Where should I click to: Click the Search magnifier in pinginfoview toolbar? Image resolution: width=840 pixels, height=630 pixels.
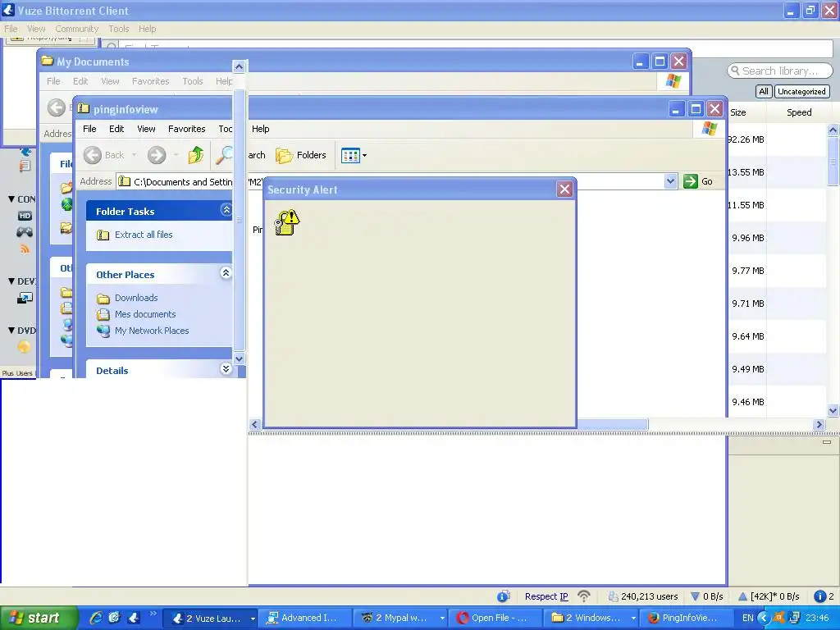(224, 155)
